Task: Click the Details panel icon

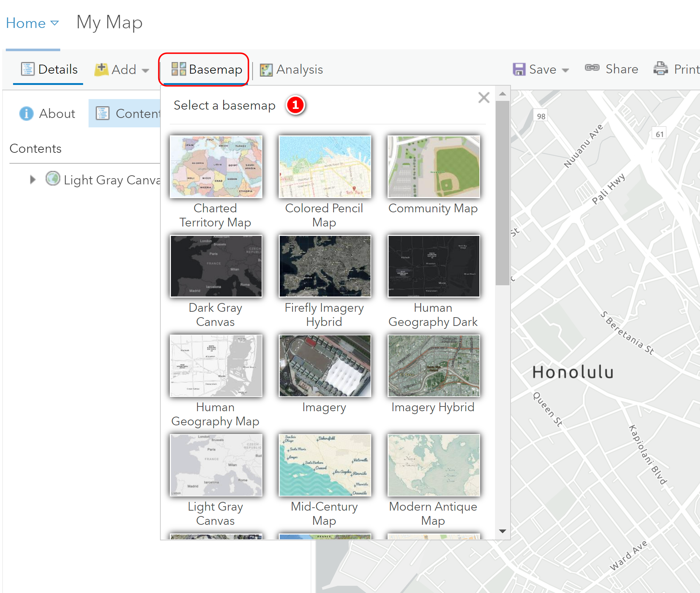Action: tap(28, 69)
